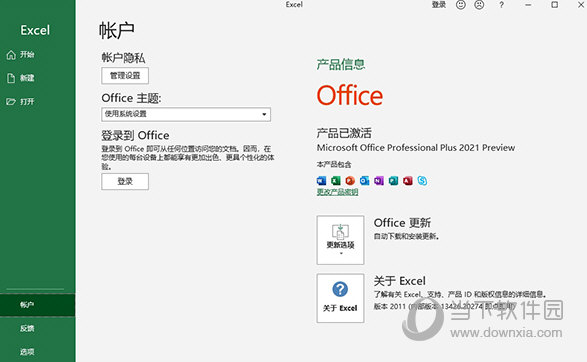Click the red Office logo text

pos(350,95)
